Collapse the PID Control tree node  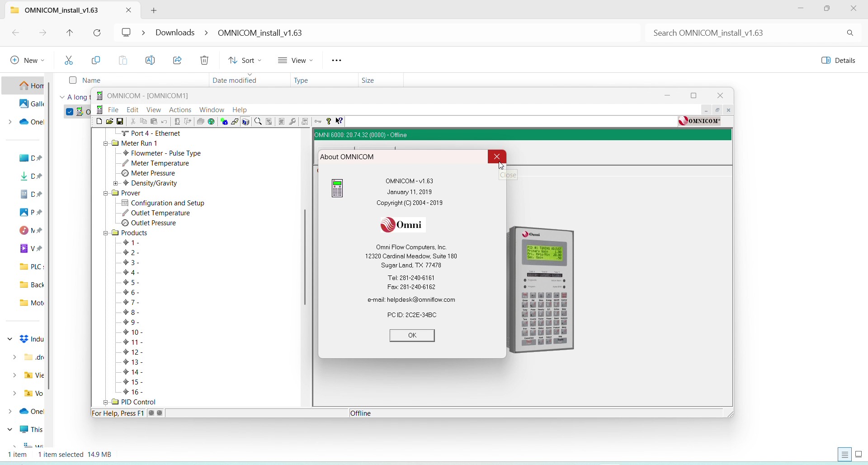[x=106, y=403]
